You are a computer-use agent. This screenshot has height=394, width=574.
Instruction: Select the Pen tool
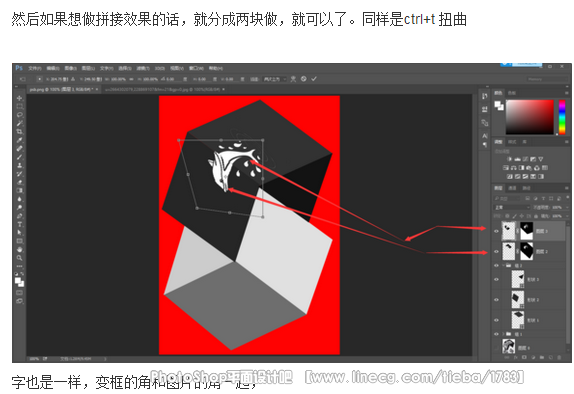[x=19, y=216]
